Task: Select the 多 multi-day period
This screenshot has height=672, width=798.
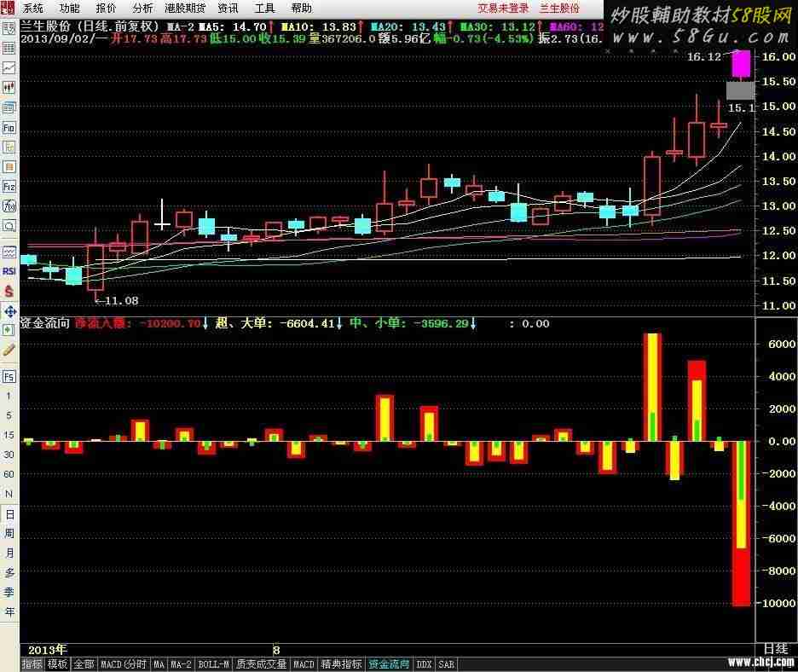Action: pos(9,573)
